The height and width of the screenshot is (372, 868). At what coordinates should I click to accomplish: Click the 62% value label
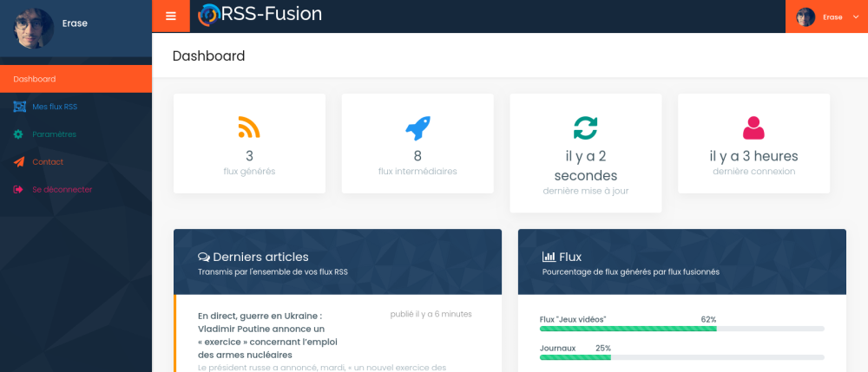(x=708, y=319)
